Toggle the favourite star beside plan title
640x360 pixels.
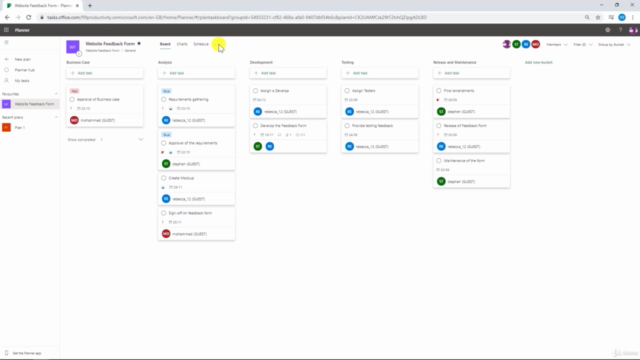[x=139, y=44]
